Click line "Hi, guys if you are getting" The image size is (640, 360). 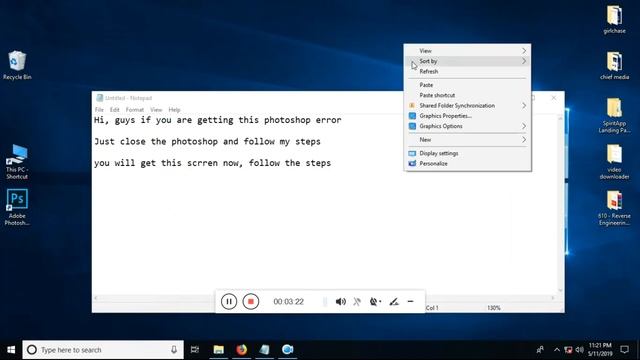click(218, 120)
